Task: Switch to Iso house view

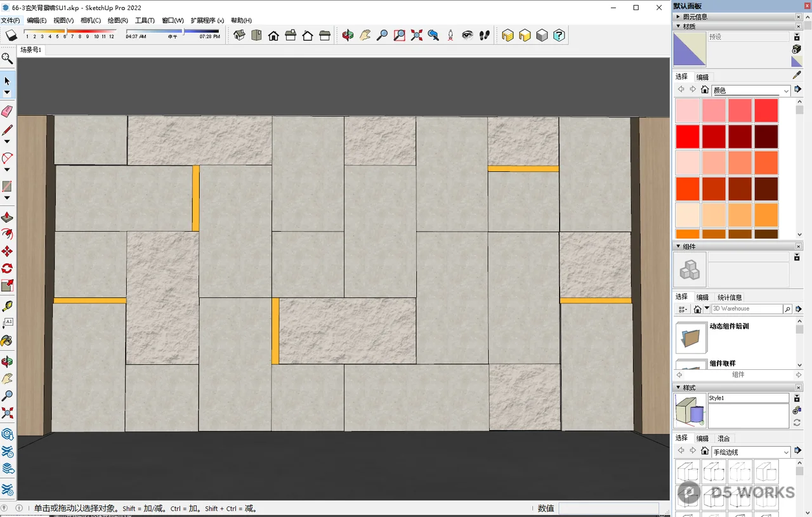Action: pos(239,36)
